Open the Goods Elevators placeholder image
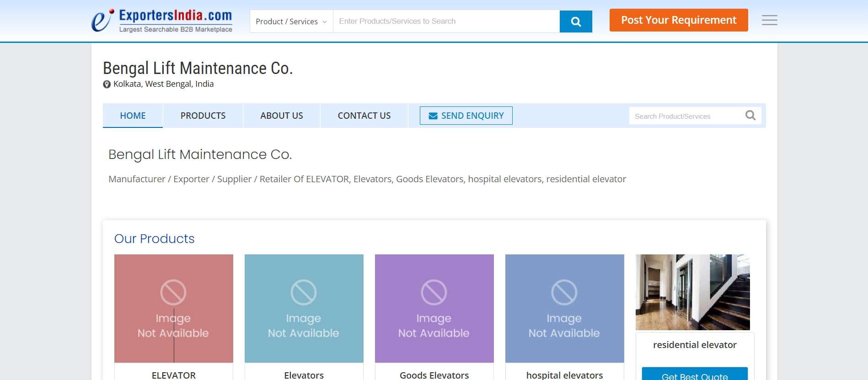 coord(434,308)
